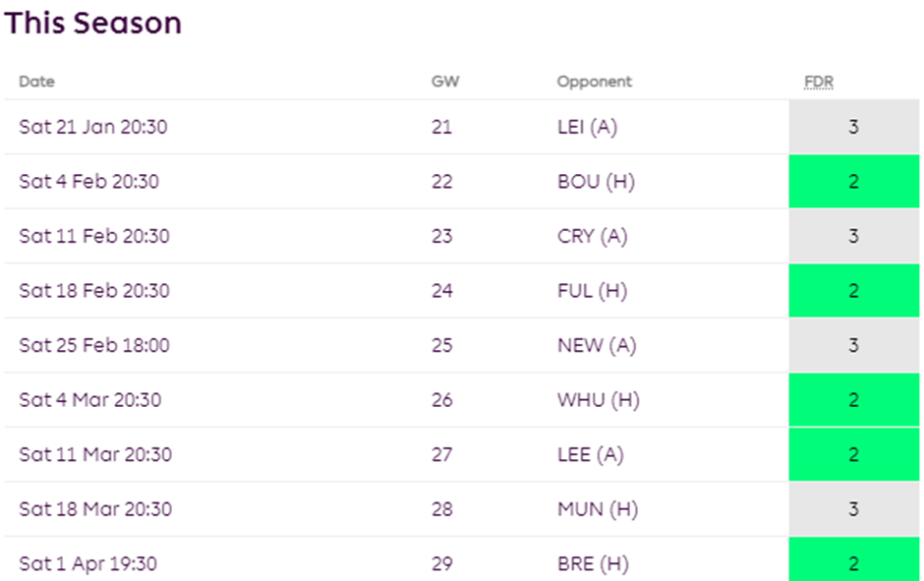This screenshot has width=924, height=581.
Task: Select the FUL (H) opponent entry
Action: coord(592,291)
